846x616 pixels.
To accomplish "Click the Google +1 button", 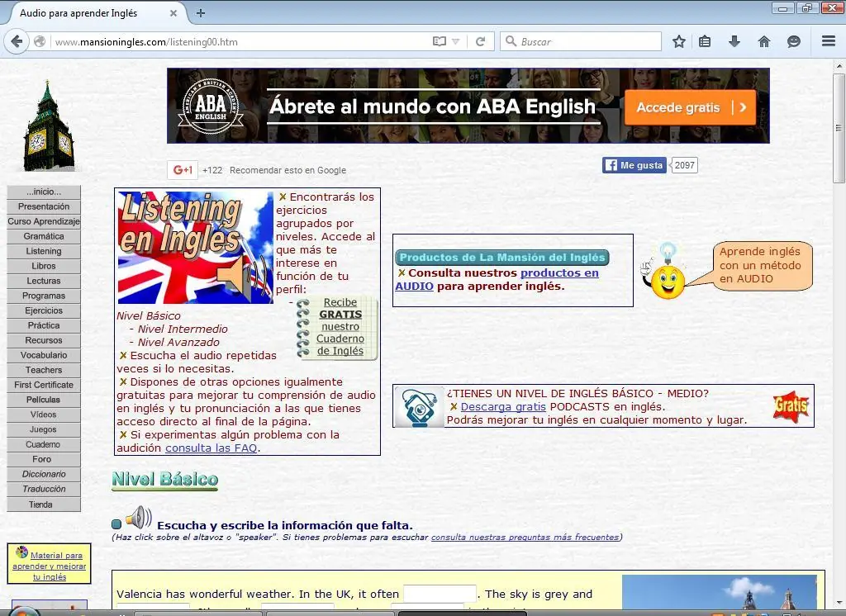I will pyautogui.click(x=183, y=170).
